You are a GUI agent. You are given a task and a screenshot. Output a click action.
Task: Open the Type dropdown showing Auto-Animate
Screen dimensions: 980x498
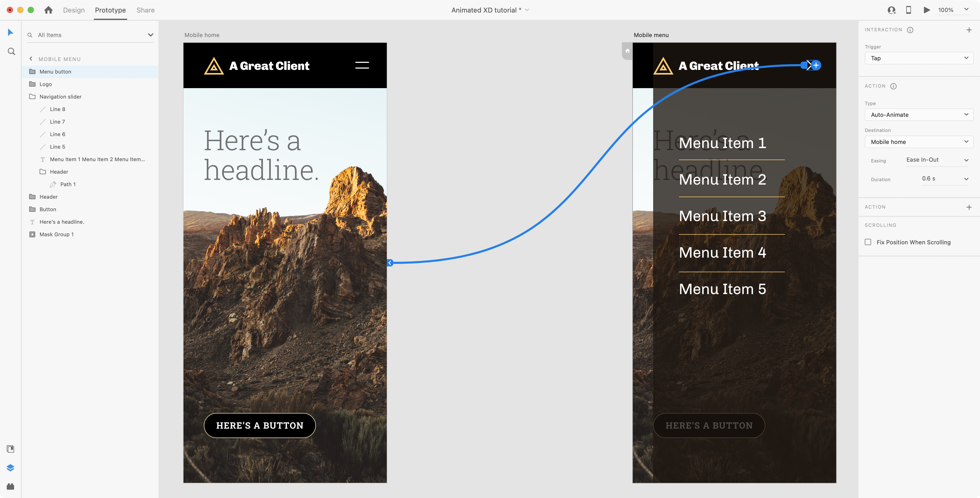pos(919,114)
